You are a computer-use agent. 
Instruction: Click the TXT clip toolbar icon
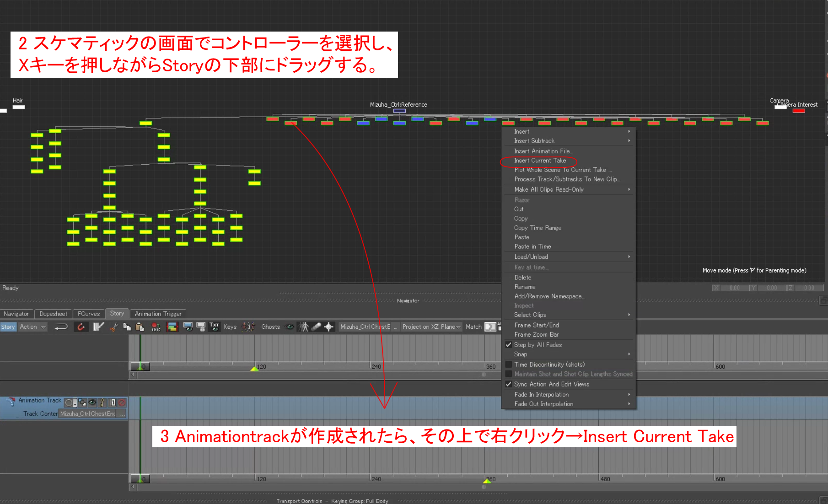214,327
